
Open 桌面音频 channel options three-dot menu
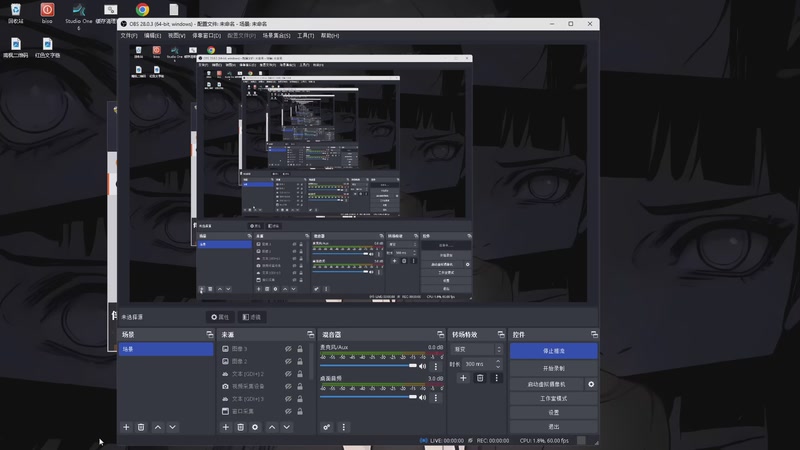436,397
